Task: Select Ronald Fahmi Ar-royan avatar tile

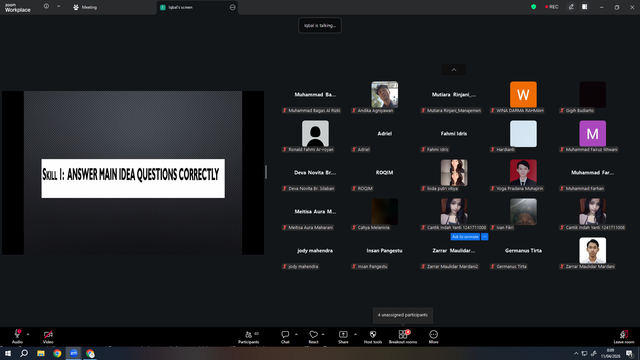Action: tap(315, 133)
